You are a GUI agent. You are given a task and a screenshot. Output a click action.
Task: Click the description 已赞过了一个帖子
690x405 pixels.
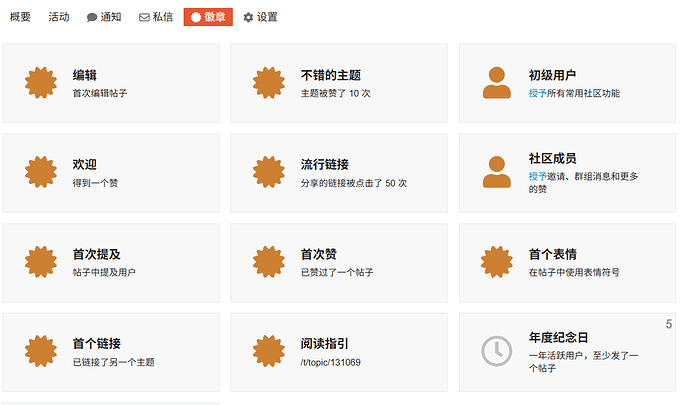(337, 272)
